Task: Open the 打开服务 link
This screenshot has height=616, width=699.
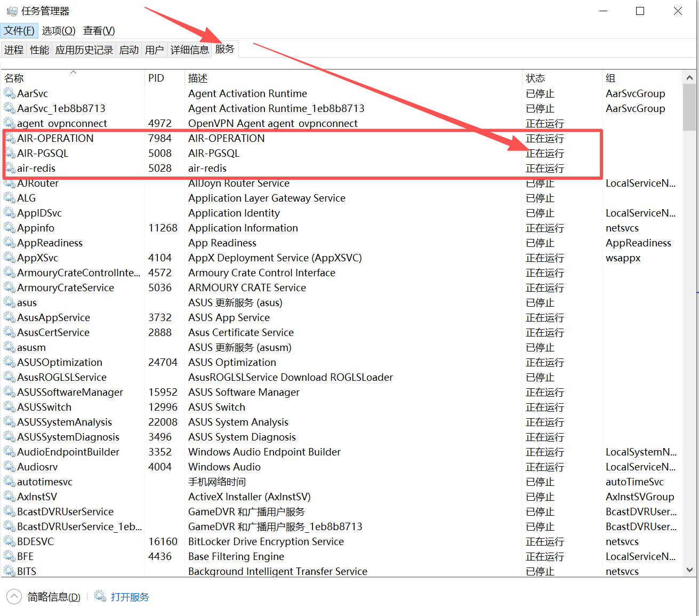Action: 130,597
